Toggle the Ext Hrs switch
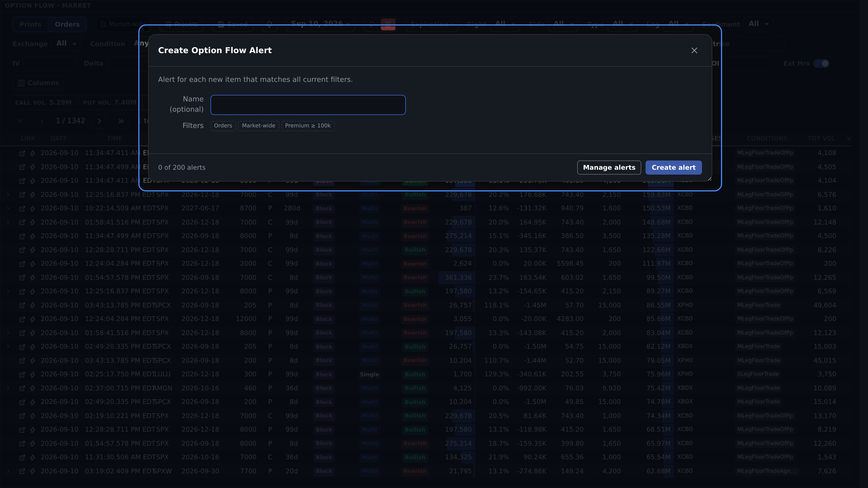 pyautogui.click(x=821, y=63)
